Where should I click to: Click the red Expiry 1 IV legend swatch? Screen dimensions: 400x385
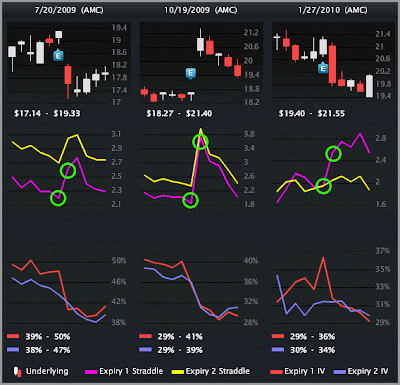click(276, 372)
